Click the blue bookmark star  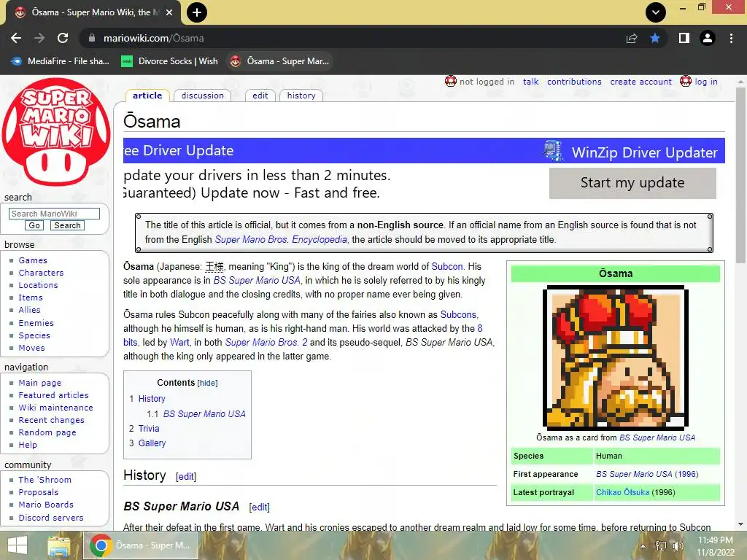tap(655, 38)
